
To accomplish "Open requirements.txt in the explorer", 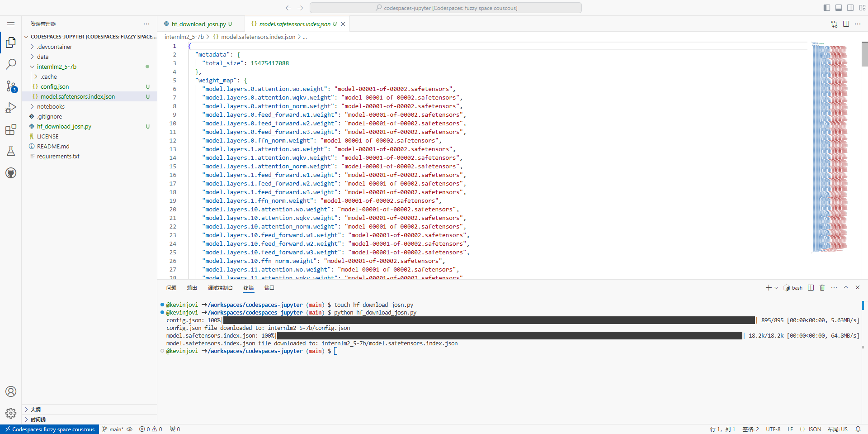I will tap(58, 156).
